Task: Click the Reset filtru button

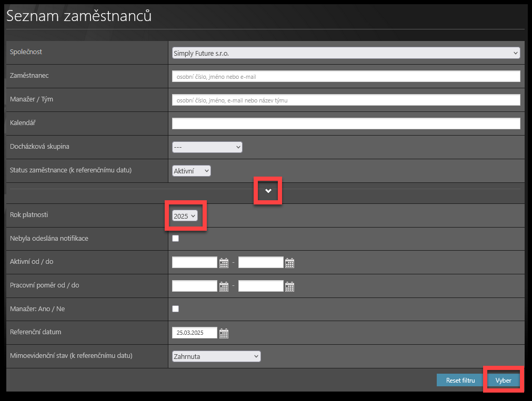Action: (460, 380)
